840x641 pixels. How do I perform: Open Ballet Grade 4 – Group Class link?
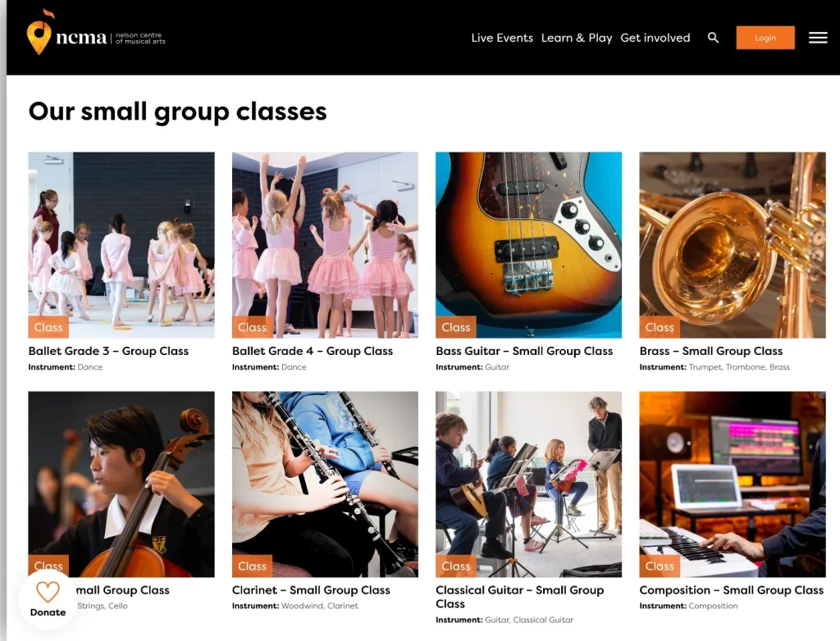[313, 351]
